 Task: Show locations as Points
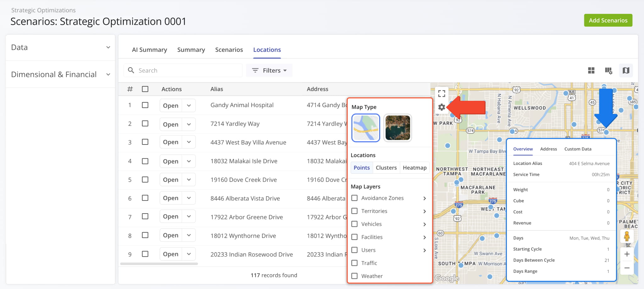[362, 168]
